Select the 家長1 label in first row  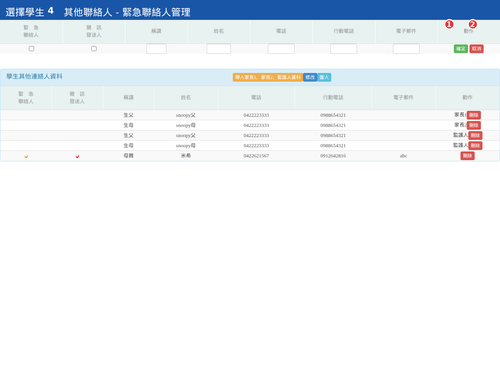[460, 115]
